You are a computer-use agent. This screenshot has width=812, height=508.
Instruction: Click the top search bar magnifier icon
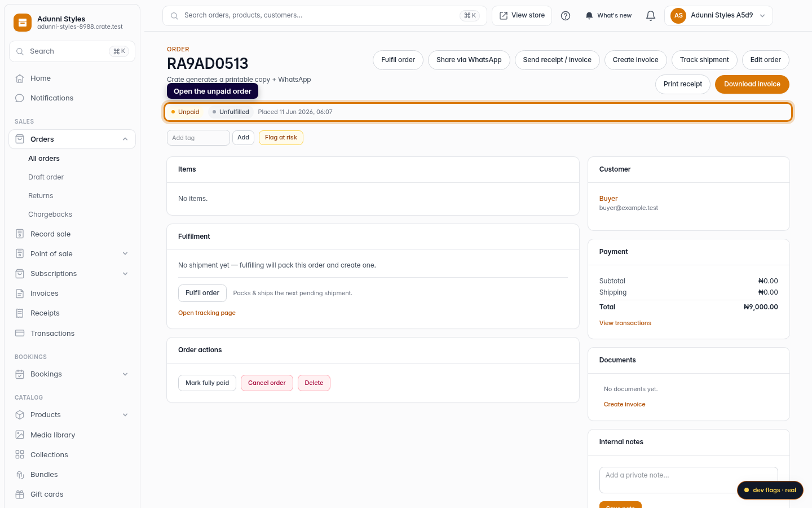click(x=174, y=16)
